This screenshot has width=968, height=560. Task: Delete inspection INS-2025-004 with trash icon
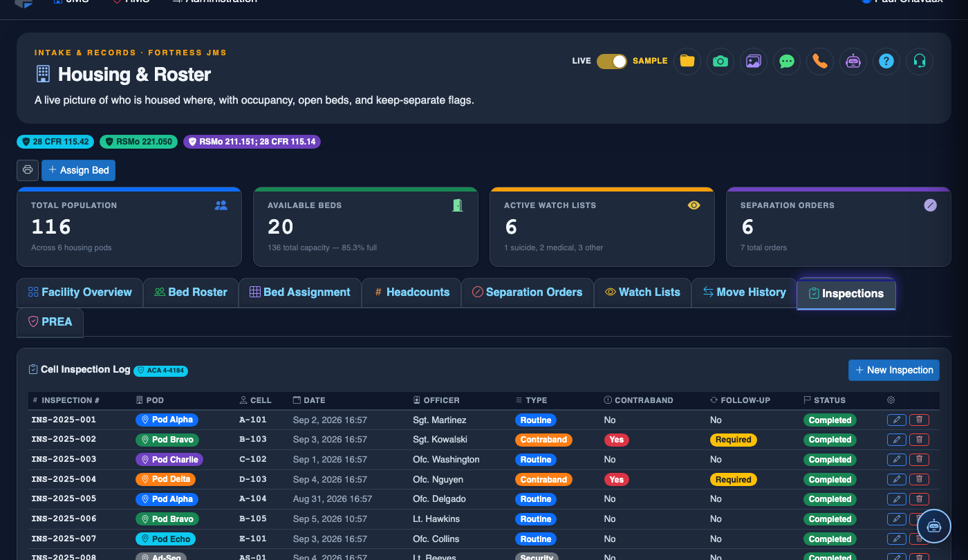(919, 479)
